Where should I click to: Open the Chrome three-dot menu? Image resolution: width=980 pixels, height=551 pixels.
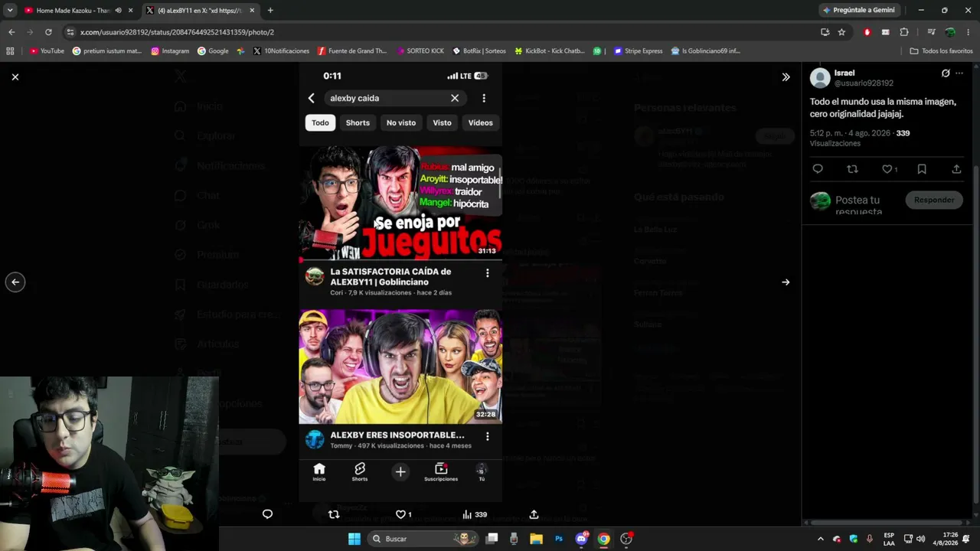969,32
